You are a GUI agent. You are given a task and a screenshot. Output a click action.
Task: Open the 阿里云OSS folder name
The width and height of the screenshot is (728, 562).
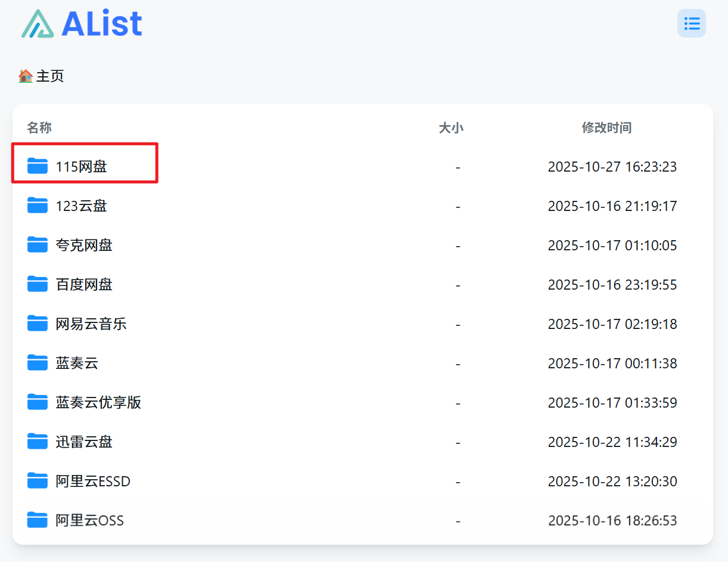[x=90, y=520]
